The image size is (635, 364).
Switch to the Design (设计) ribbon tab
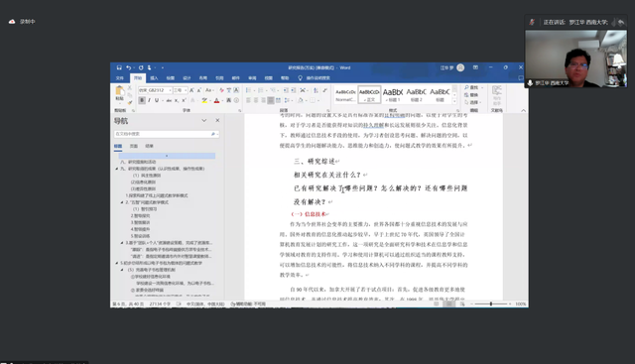coord(187,78)
